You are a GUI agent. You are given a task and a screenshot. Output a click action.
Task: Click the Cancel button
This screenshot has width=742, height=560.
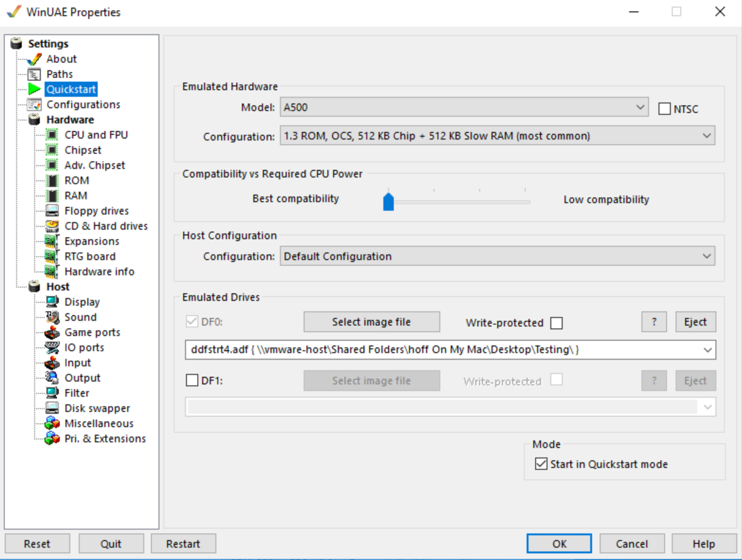click(632, 543)
